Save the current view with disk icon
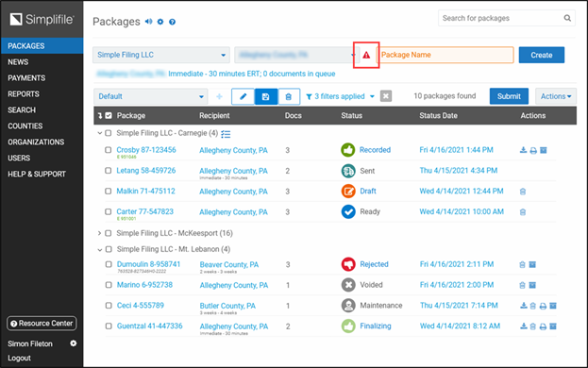 click(266, 96)
